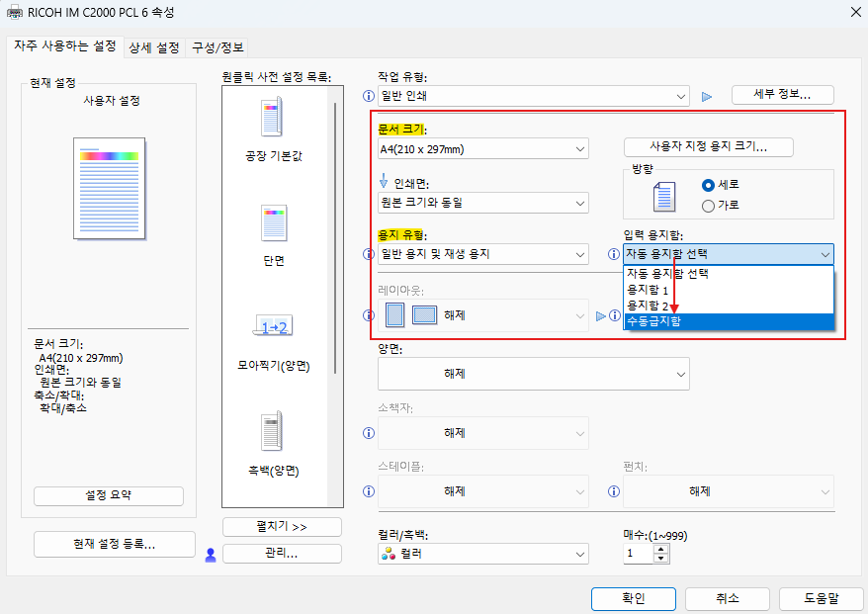The width and height of the screenshot is (868, 614).
Task: Choose 용지함 1 from the list
Action: tap(729, 290)
